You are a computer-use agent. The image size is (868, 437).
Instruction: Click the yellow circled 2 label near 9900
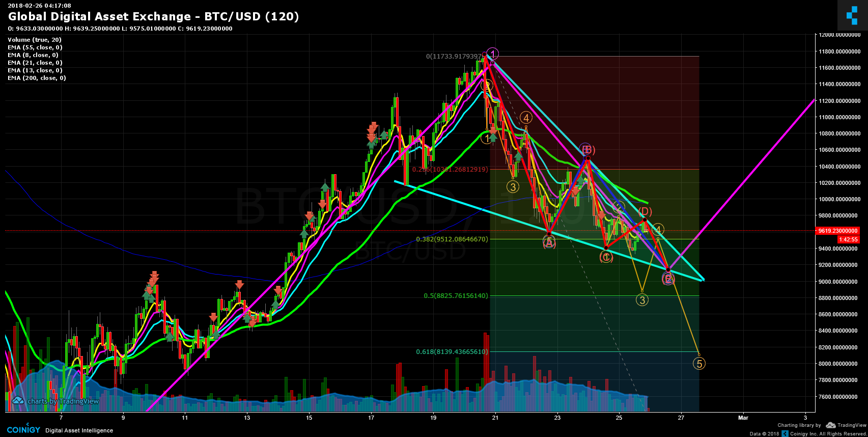[x=619, y=207]
